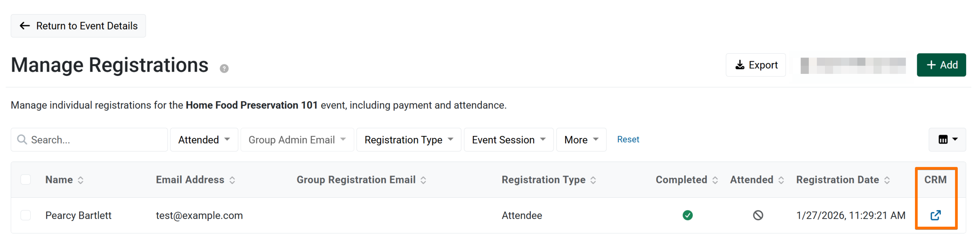Expand the Attended filter dropdown
980x252 pixels.
click(204, 140)
